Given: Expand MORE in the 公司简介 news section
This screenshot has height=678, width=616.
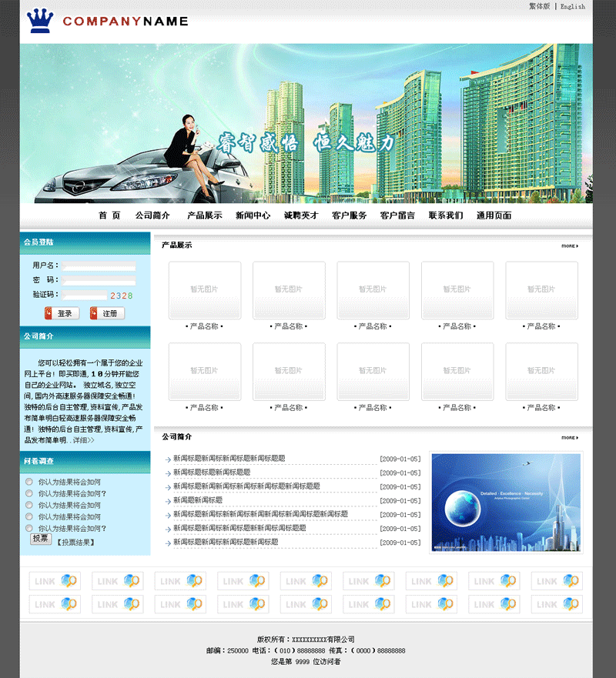Looking at the screenshot, I should click(x=569, y=437).
